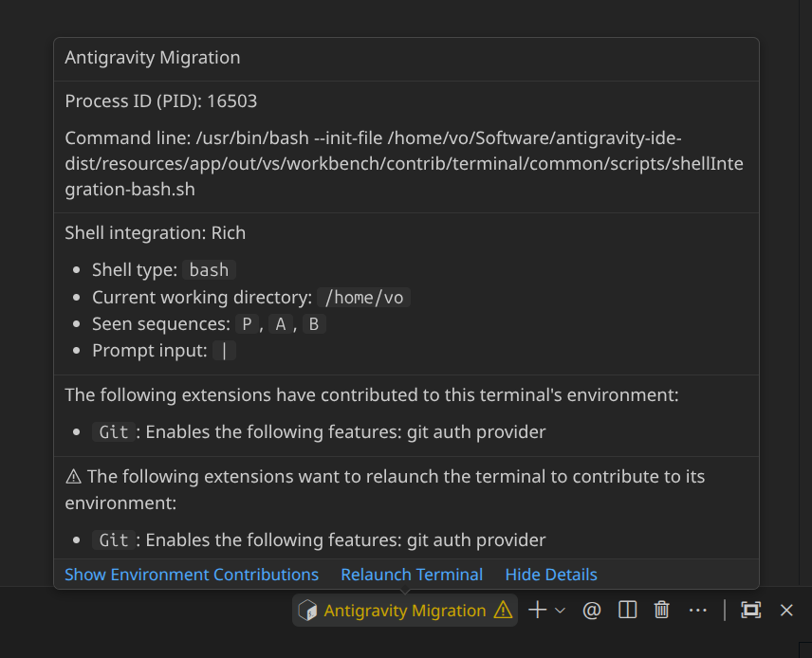Click the bash terminal icon in tab

pos(307,611)
